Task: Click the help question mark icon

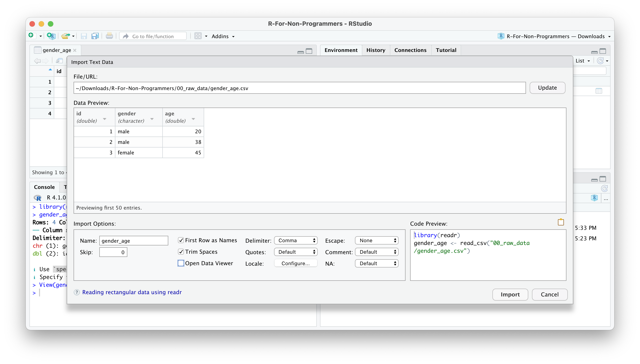Action: 77,292
